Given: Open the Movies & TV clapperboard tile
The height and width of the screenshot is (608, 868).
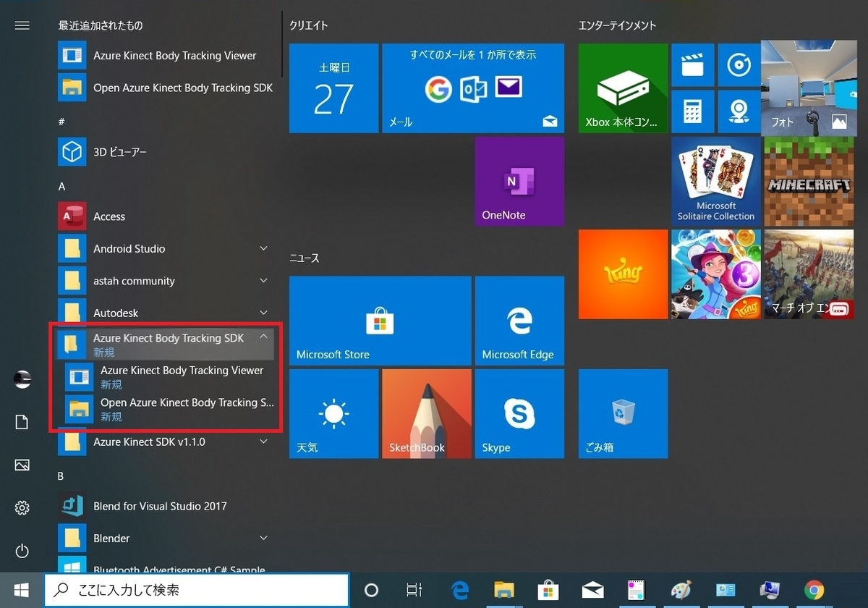Looking at the screenshot, I should (x=693, y=65).
